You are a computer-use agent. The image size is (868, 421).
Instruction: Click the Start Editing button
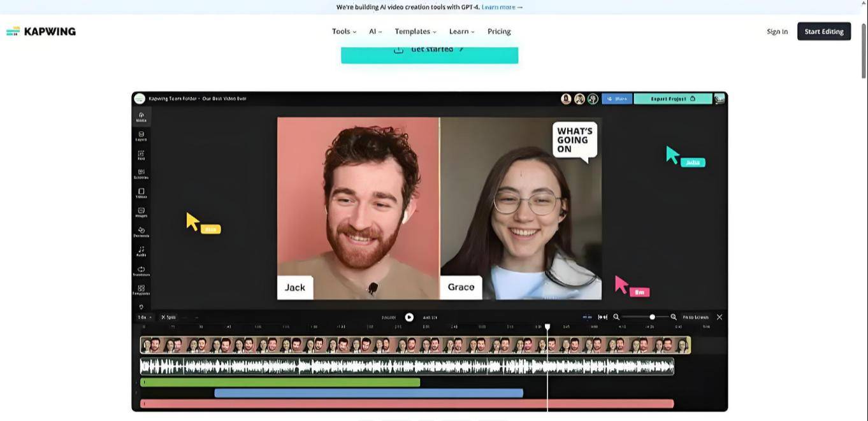click(x=823, y=31)
